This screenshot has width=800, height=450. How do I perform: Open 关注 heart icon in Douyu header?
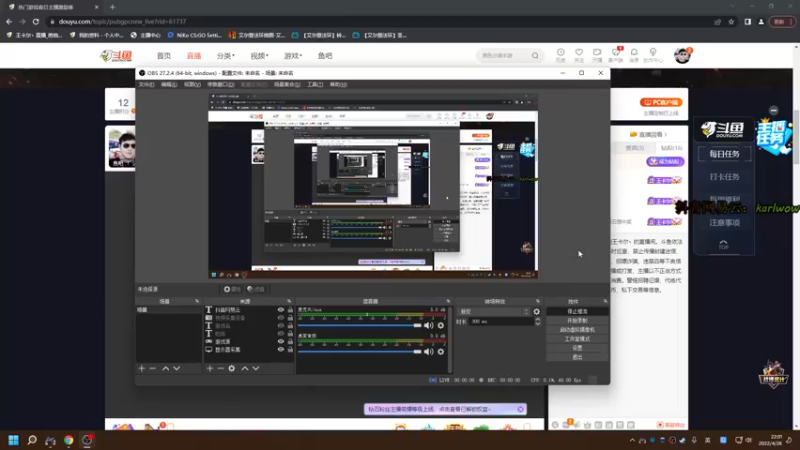(579, 55)
